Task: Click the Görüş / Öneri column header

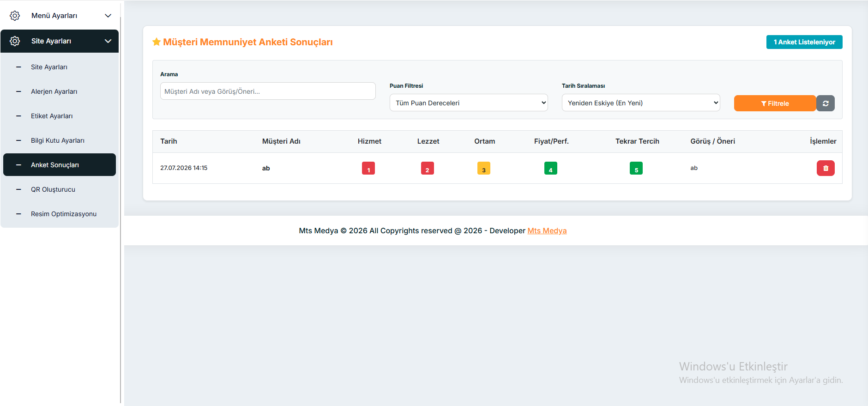Action: pos(712,141)
